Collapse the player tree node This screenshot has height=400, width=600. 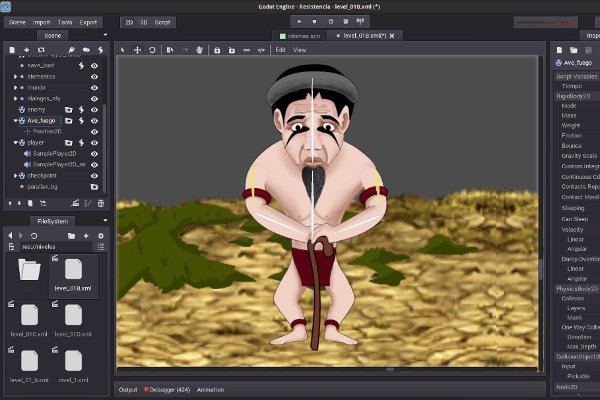point(15,143)
